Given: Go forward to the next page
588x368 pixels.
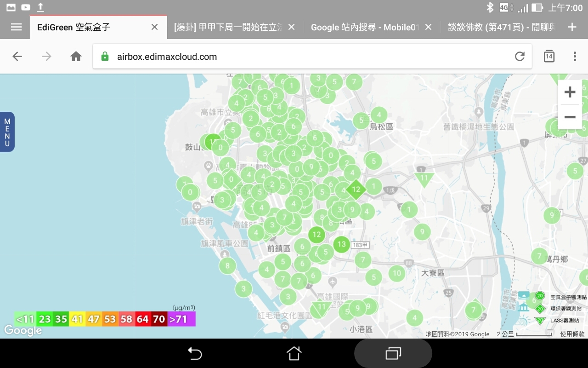Looking at the screenshot, I should click(46, 57).
